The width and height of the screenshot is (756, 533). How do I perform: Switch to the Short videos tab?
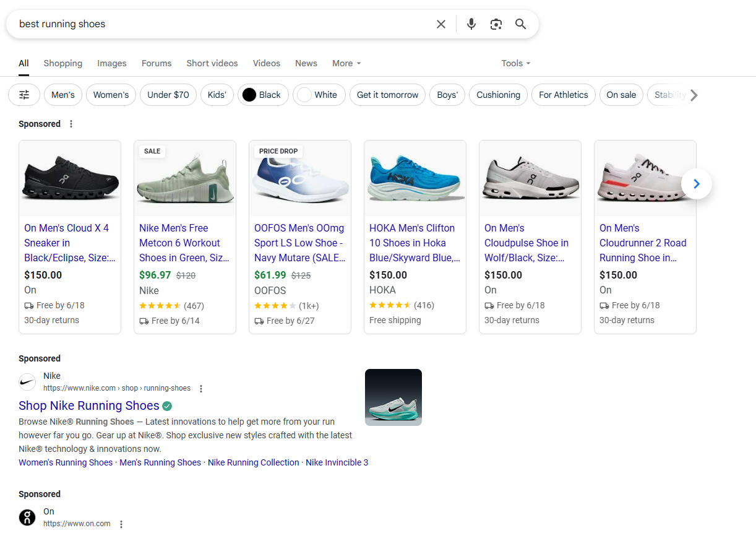212,63
